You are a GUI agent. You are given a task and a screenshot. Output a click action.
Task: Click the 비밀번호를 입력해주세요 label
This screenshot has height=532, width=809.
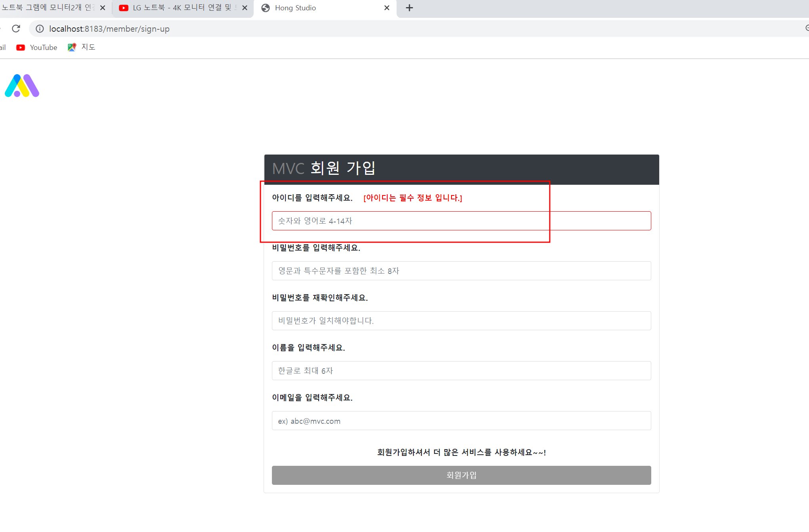click(x=316, y=248)
